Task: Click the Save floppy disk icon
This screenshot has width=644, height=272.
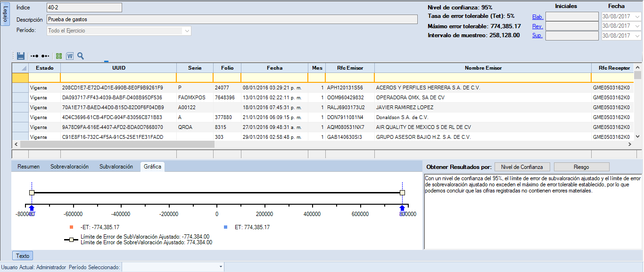Action: tap(21, 56)
